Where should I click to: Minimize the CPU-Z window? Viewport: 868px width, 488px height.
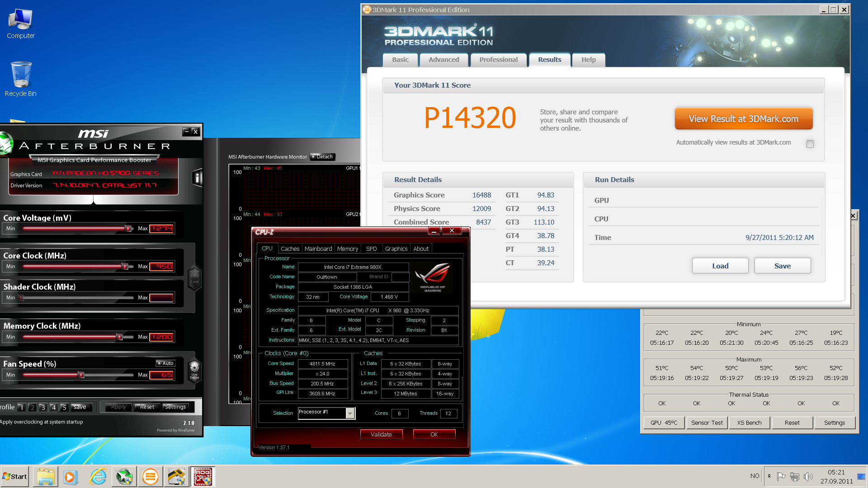[434, 231]
